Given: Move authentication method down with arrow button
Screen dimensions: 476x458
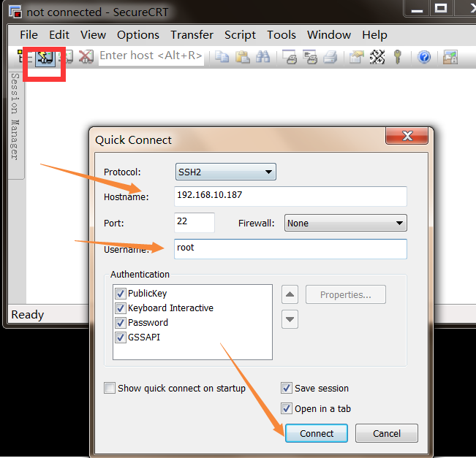Looking at the screenshot, I should click(290, 319).
